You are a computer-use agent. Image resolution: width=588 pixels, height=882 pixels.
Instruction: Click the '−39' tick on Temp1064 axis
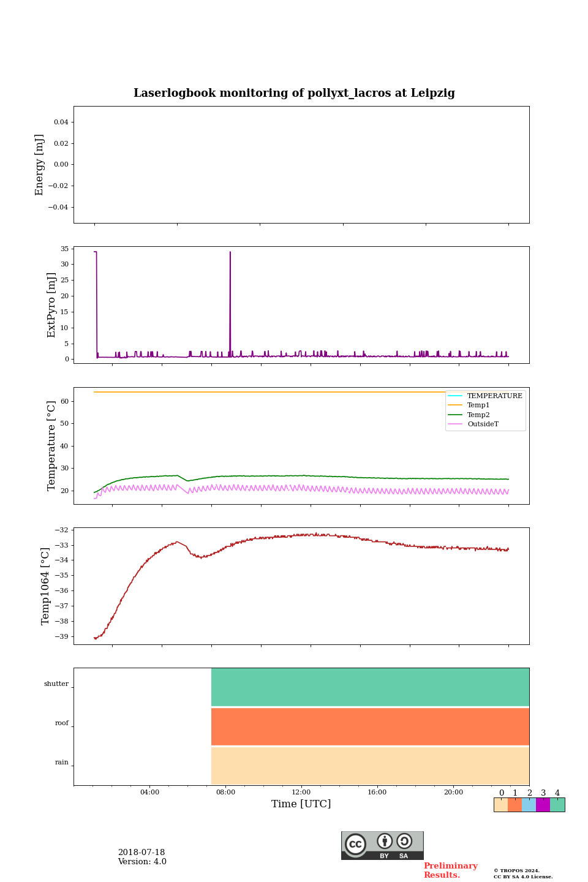(x=61, y=636)
